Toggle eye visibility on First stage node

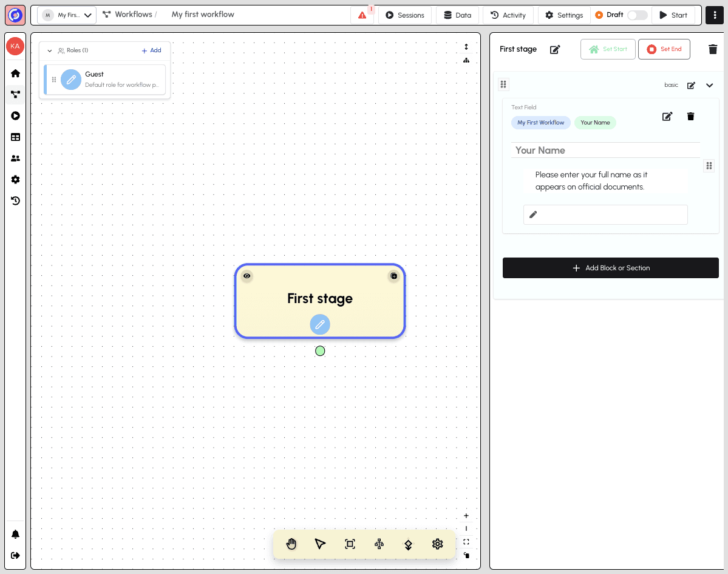tap(247, 276)
